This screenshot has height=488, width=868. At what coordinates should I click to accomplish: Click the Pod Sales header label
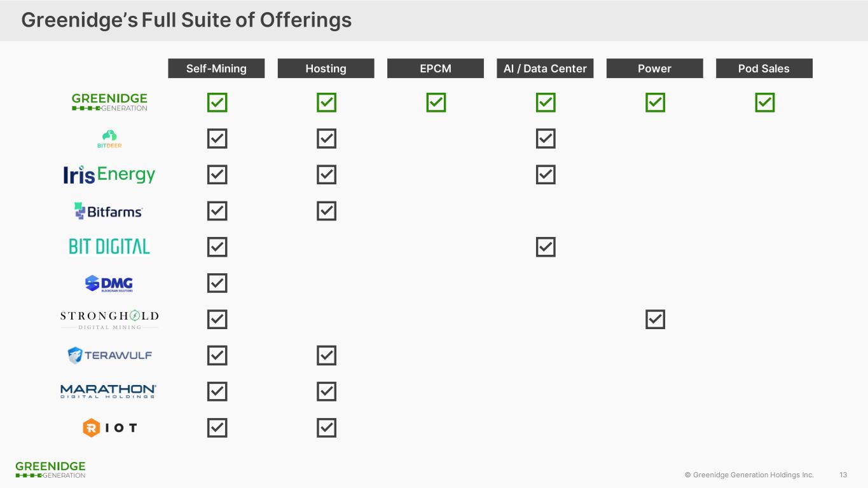click(764, 69)
